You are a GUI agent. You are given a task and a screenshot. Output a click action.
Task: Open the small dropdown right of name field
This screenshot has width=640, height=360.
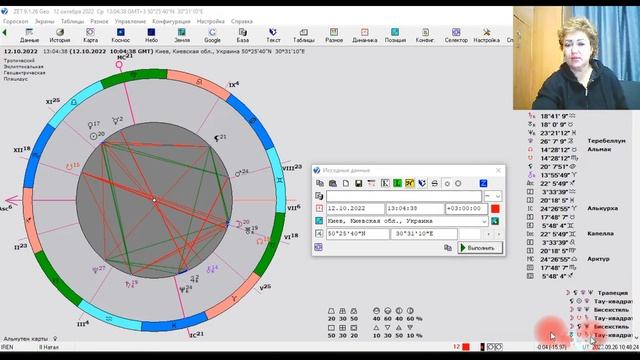492,196
